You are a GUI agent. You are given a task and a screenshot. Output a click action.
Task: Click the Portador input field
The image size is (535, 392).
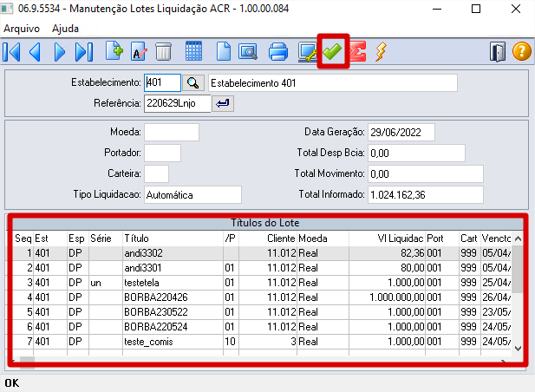[x=162, y=153]
